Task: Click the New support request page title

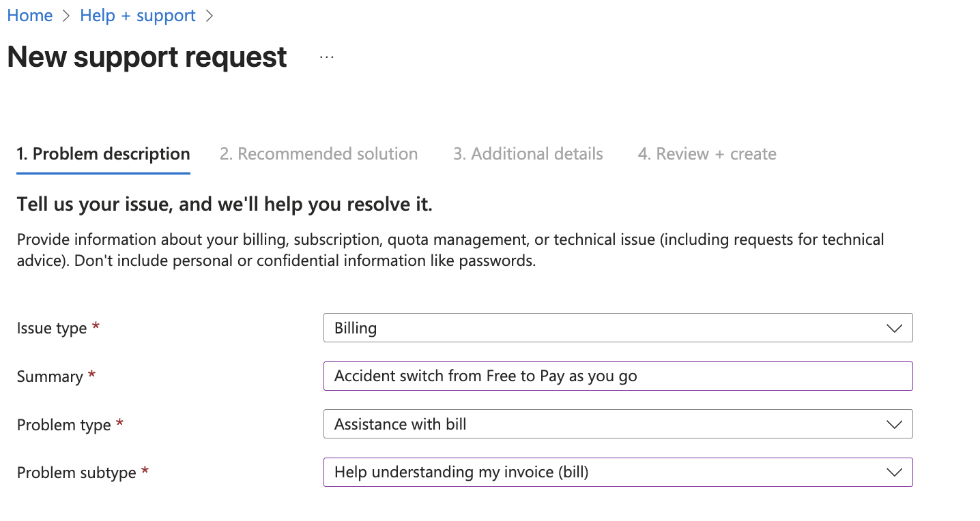Action: tap(147, 57)
